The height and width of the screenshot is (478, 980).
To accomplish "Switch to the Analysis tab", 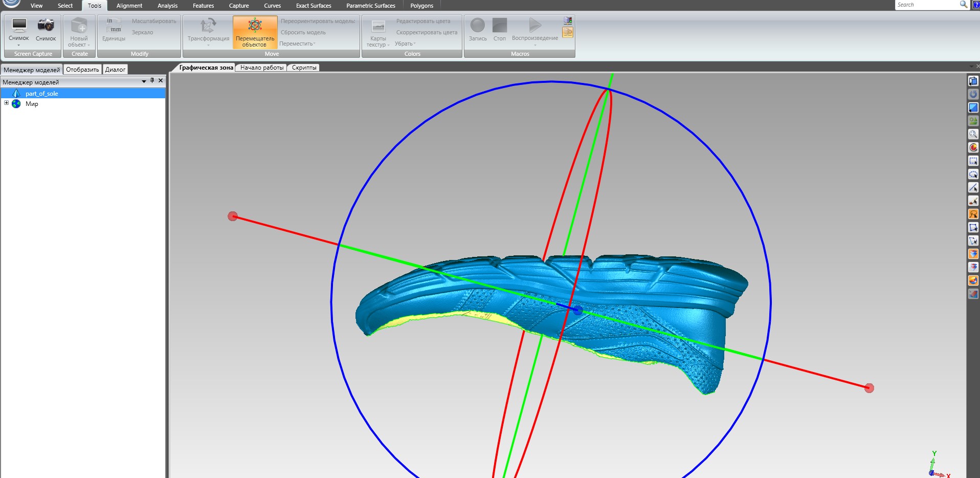I will [x=168, y=6].
